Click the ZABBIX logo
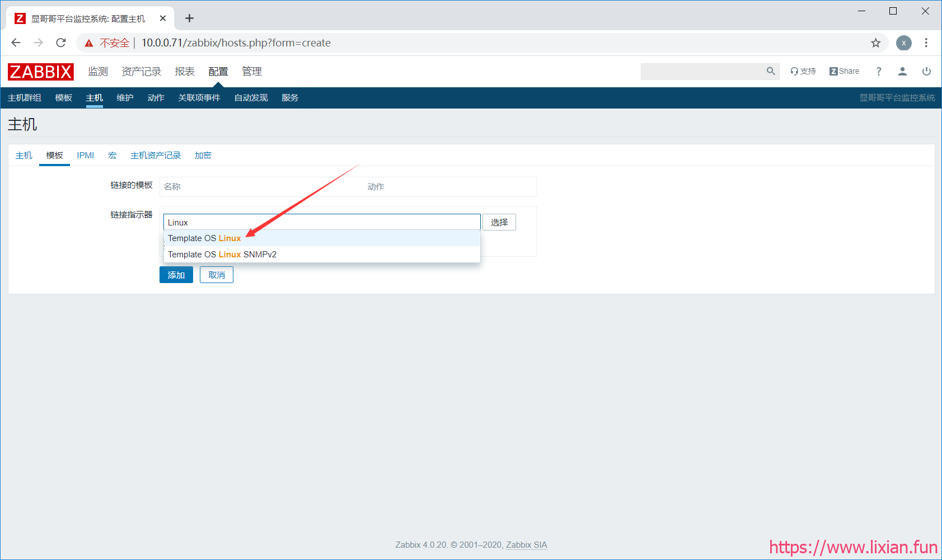The image size is (942, 560). coord(41,72)
